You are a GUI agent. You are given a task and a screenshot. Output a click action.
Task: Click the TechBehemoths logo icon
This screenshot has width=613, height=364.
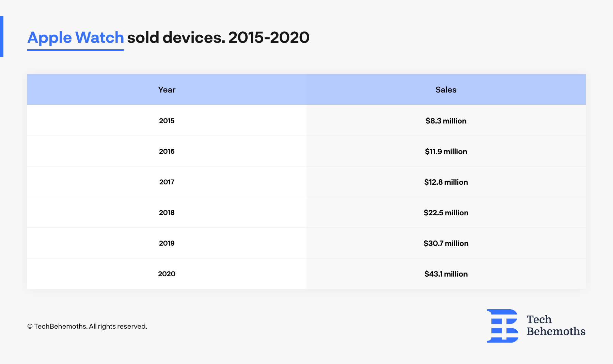pos(503,326)
